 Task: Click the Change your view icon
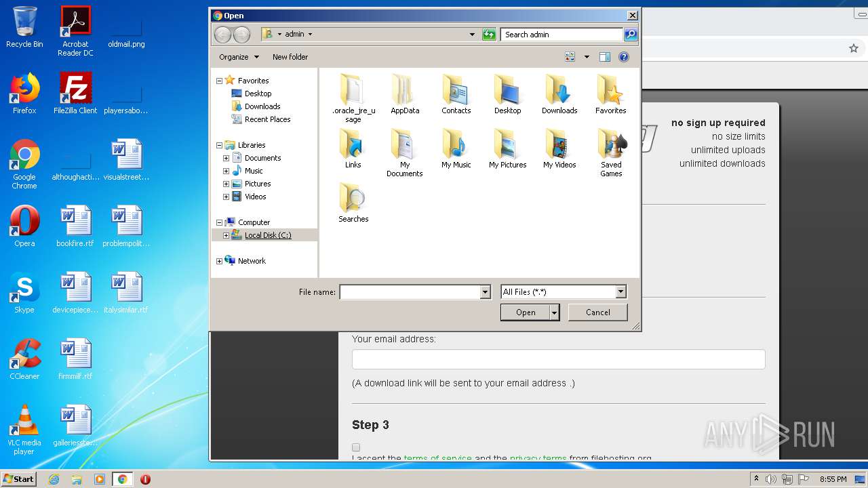click(x=570, y=57)
